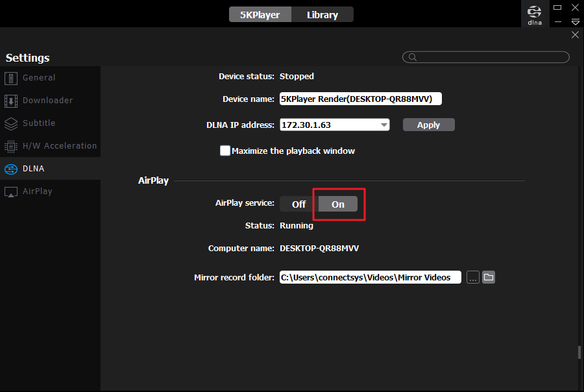Screen dimensions: 584x392
Task: Click the drop-down arrow icon in titlebar
Action: (575, 21)
